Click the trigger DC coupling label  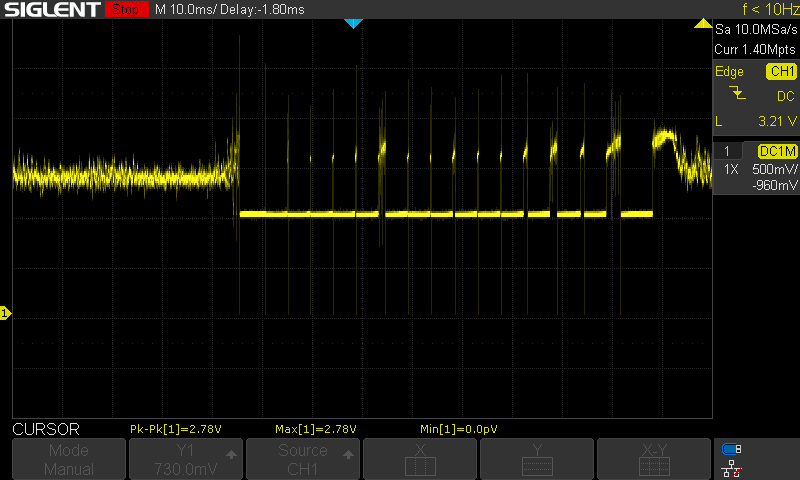(x=786, y=96)
